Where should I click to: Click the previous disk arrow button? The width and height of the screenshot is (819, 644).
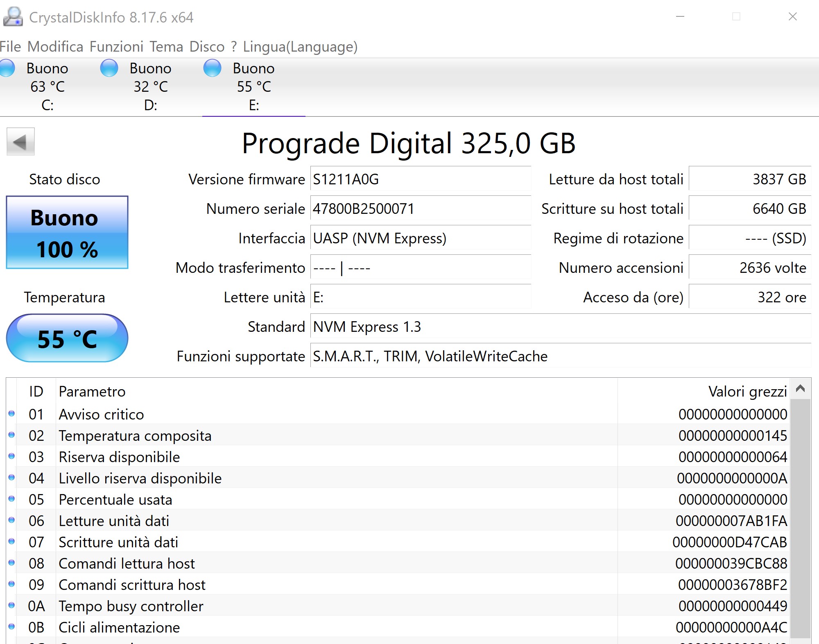click(20, 142)
